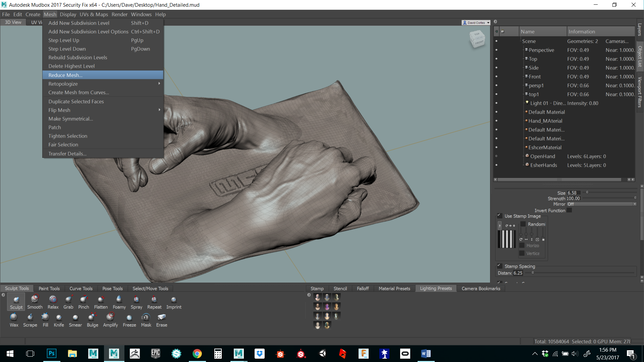644x362 pixels.
Task: Toggle visibility of Light 01 row
Action: [496, 103]
